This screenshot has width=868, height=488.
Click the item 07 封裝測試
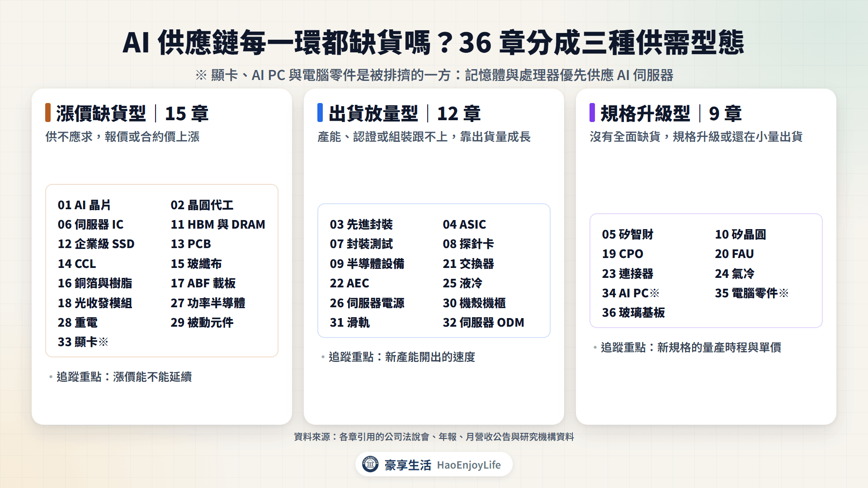(361, 244)
